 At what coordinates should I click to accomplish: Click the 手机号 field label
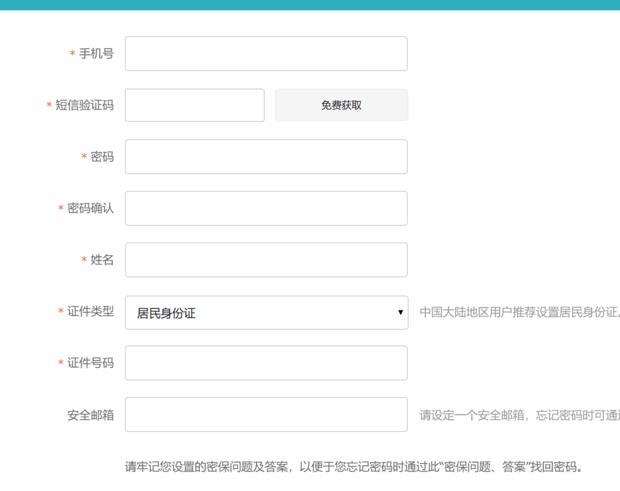pyautogui.click(x=96, y=53)
